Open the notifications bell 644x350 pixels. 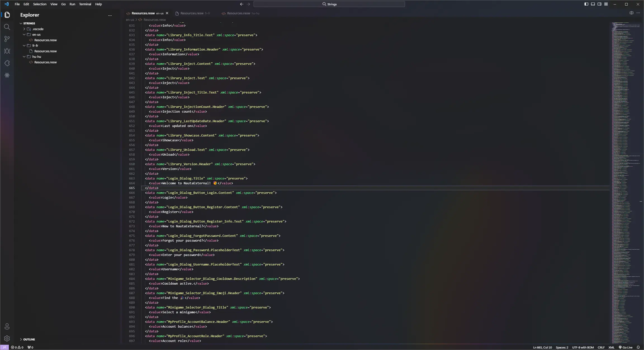click(638, 347)
